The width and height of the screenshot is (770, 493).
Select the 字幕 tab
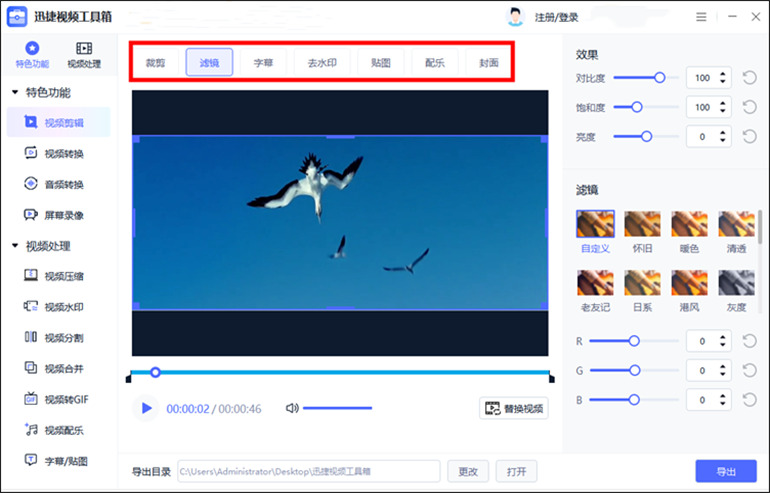pyautogui.click(x=263, y=62)
